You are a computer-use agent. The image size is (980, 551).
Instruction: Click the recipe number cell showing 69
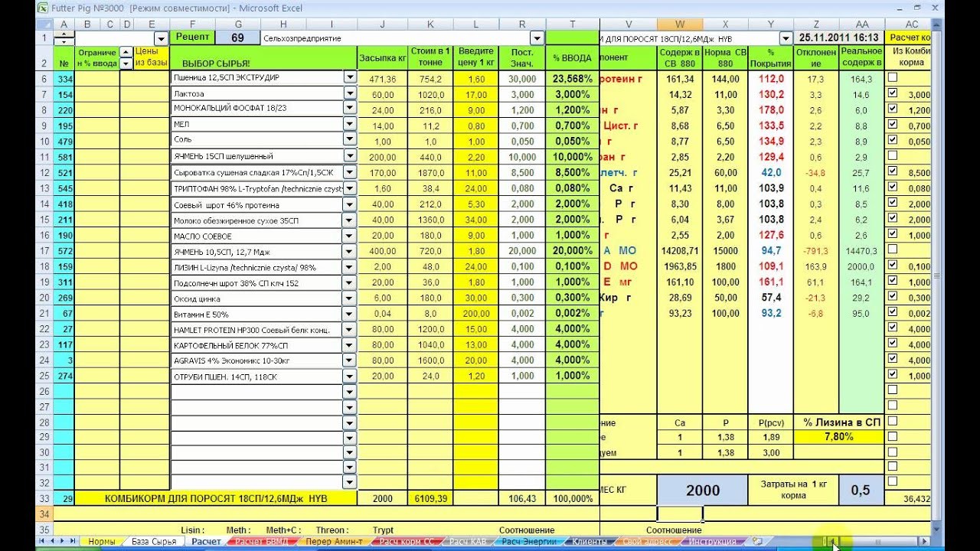(x=237, y=37)
